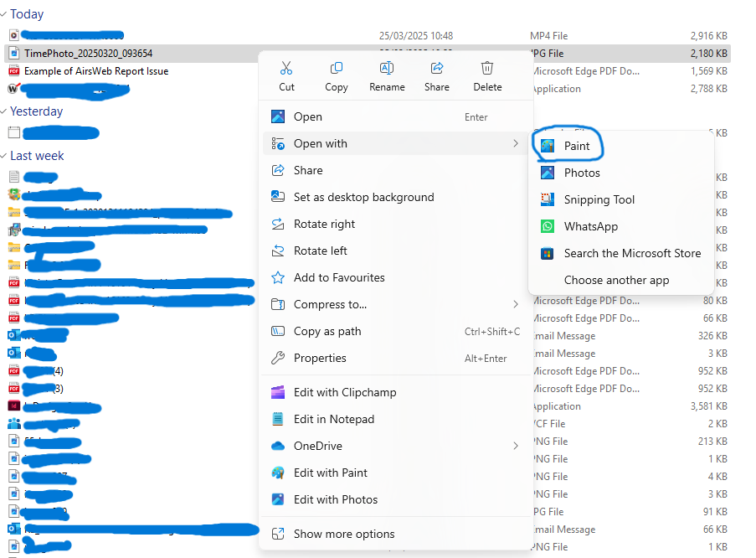This screenshot has width=756, height=558.
Task: Click the Yesterday group heading
Action: click(x=37, y=111)
